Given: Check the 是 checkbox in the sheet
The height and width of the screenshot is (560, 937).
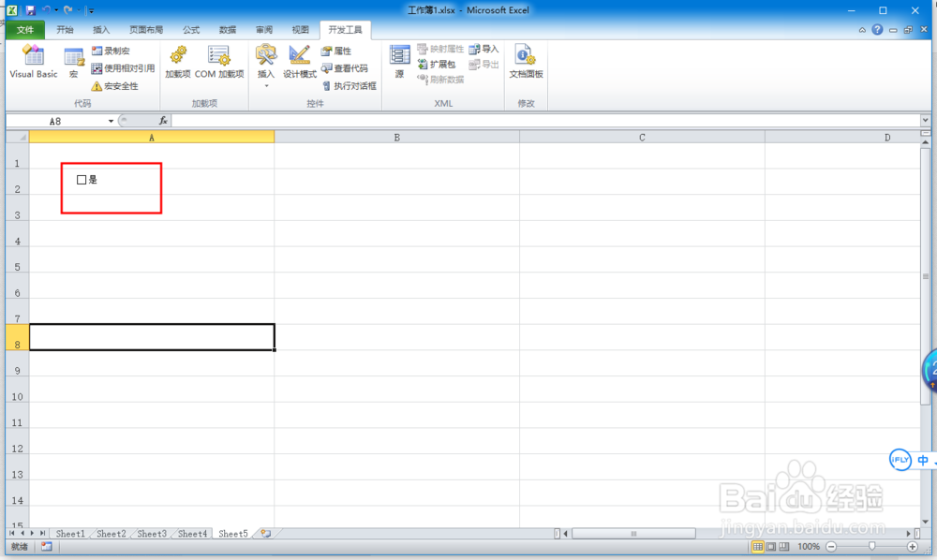Looking at the screenshot, I should [x=82, y=180].
